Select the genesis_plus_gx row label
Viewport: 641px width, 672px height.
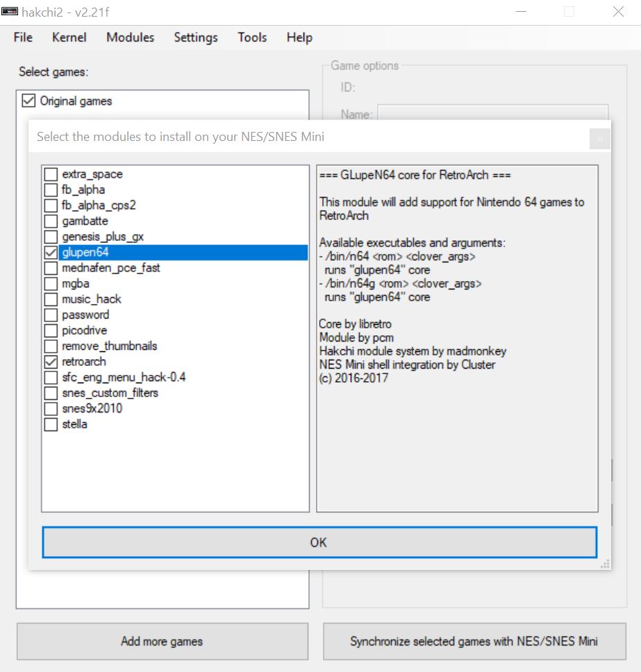pos(103,237)
